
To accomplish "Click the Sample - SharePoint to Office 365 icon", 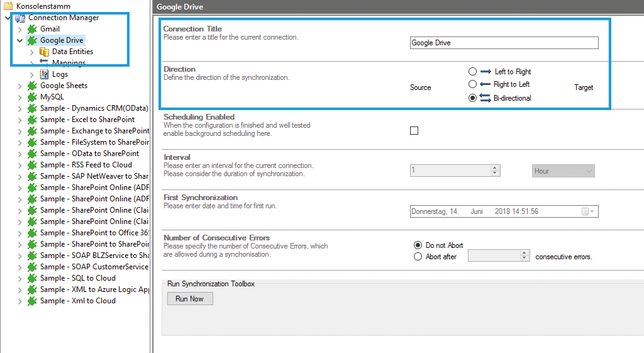I will [32, 233].
